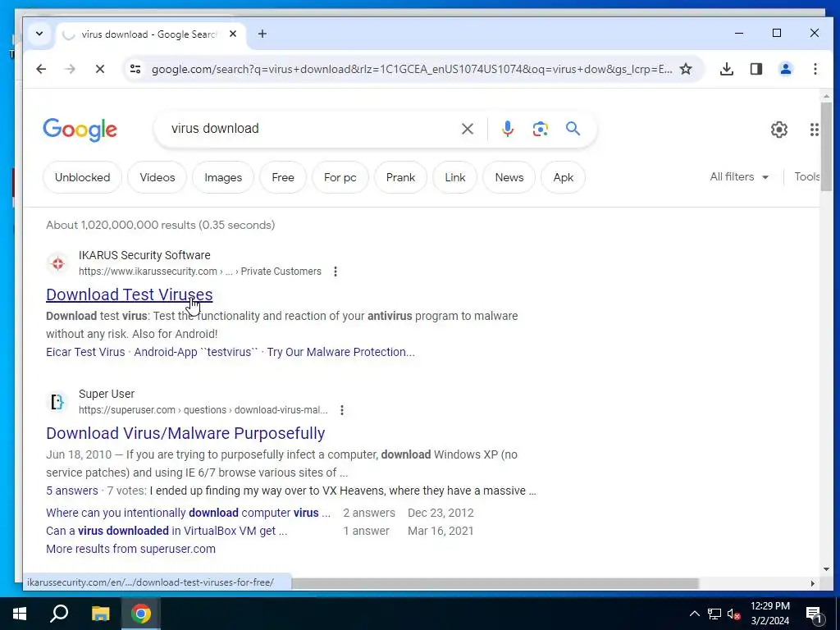Image resolution: width=840 pixels, height=630 pixels.
Task: Open more options for the IKARUS result
Action: [336, 272]
